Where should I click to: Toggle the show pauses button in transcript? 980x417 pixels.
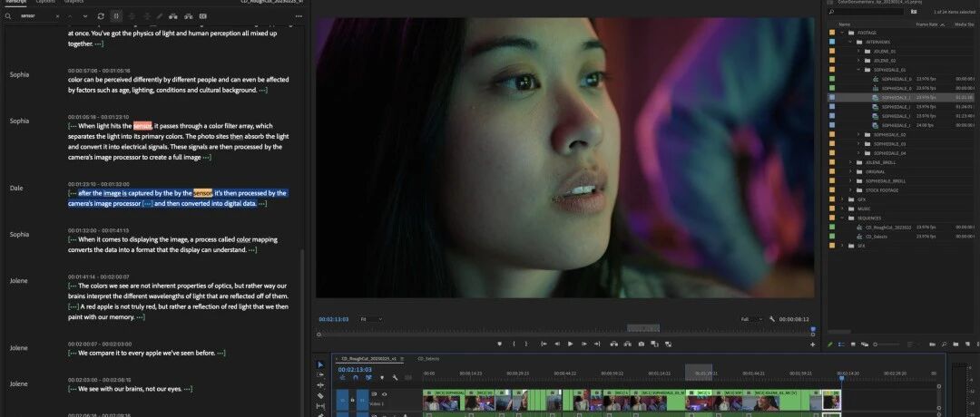click(x=116, y=16)
